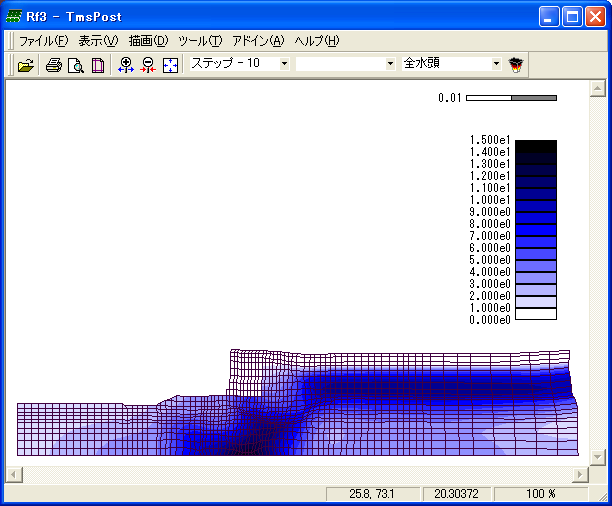Click the horizontal scrollbar left arrow
Viewport: 612px width, 506px height.
[14, 475]
